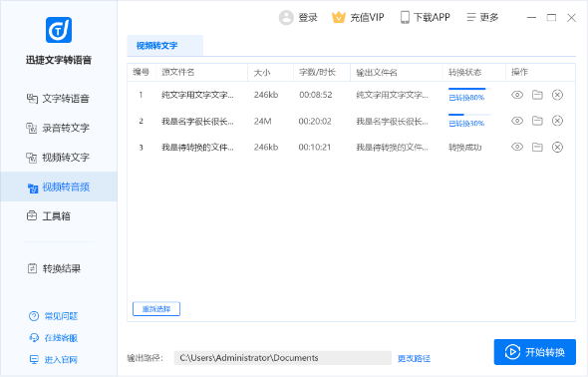Remove row 2 with its delete icon
The image size is (588, 377).
pyautogui.click(x=557, y=121)
